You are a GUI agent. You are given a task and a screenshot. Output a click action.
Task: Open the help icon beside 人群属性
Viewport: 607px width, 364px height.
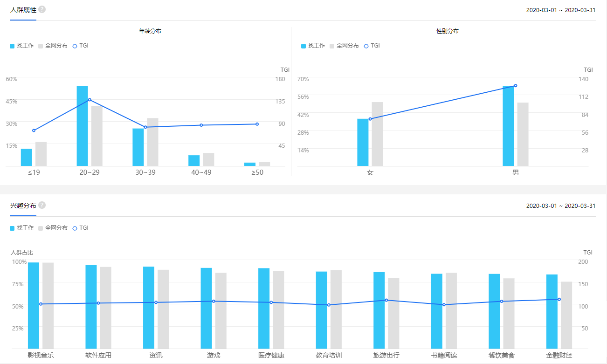(x=42, y=10)
